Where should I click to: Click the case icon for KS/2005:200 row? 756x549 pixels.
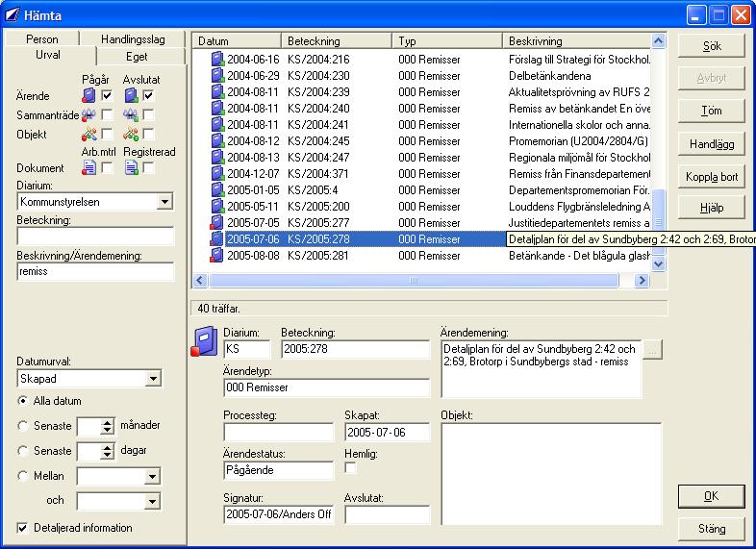(x=217, y=207)
